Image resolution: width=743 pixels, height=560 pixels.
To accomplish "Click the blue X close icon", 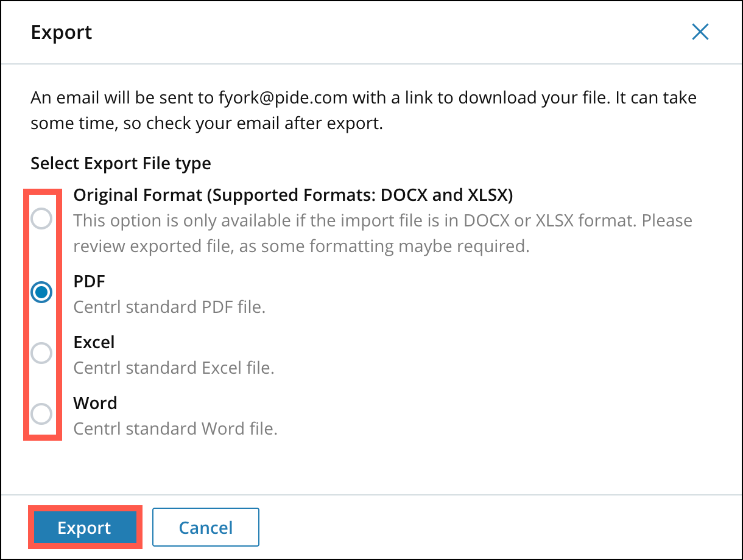I will (x=700, y=32).
